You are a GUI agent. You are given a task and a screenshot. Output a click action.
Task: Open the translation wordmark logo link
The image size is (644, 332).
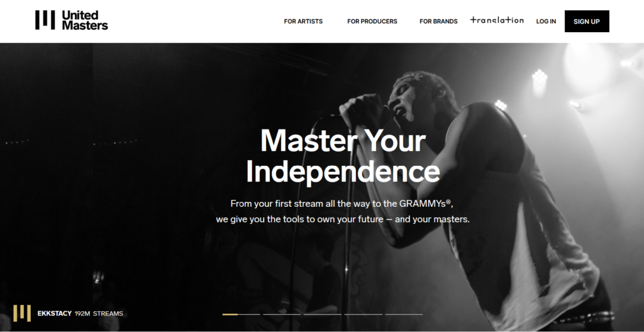(497, 20)
